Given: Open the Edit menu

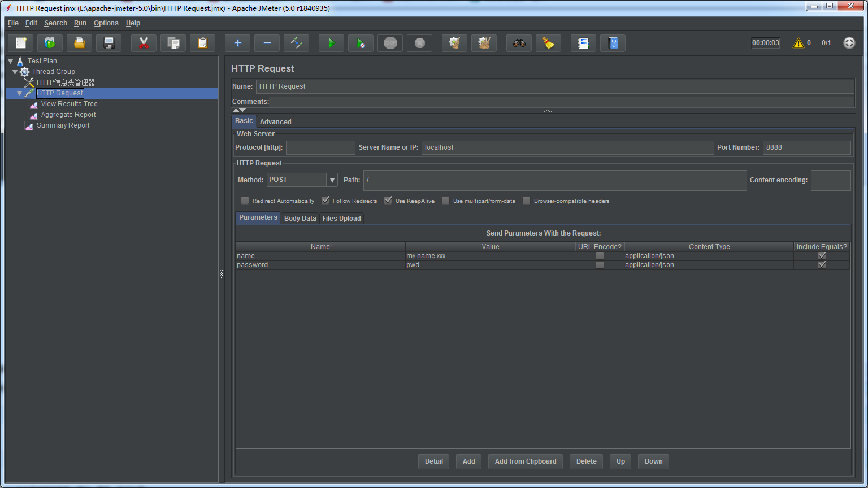Looking at the screenshot, I should [31, 23].
